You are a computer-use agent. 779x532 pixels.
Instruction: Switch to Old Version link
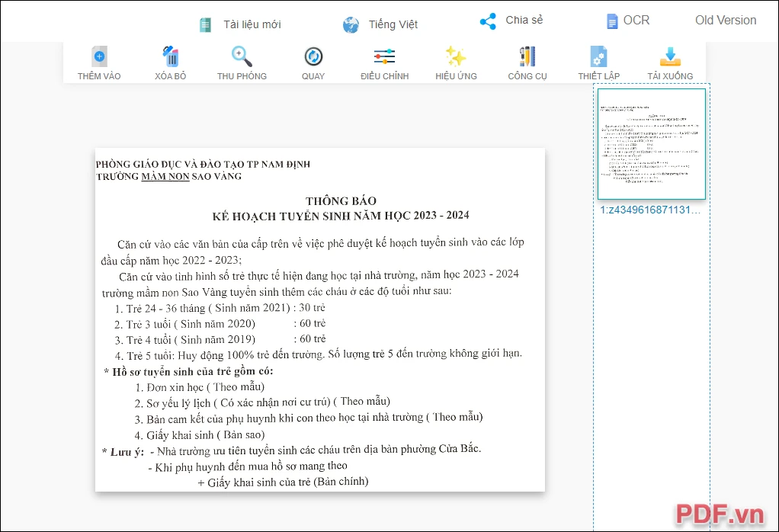point(726,21)
